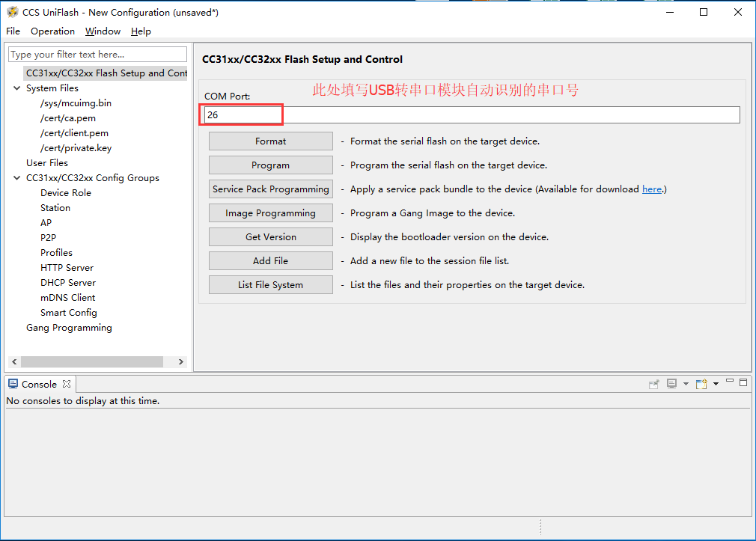Viewport: 756px width, 541px height.
Task: Close the UniFlash window
Action: click(x=738, y=12)
